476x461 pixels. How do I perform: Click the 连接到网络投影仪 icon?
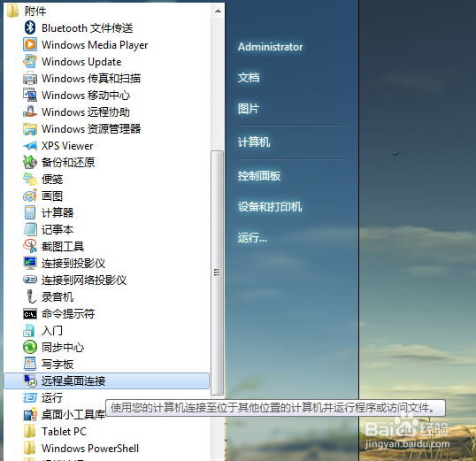click(30, 280)
